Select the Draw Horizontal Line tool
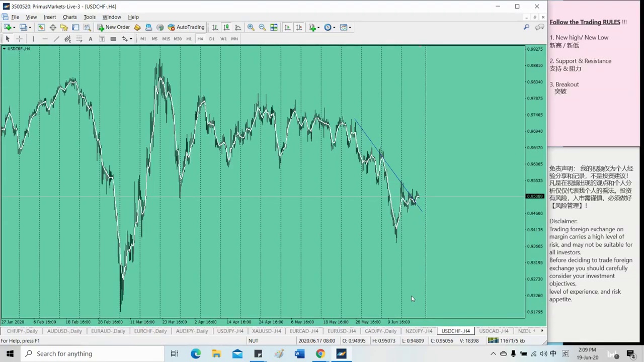The width and height of the screenshot is (644, 362). [45, 39]
